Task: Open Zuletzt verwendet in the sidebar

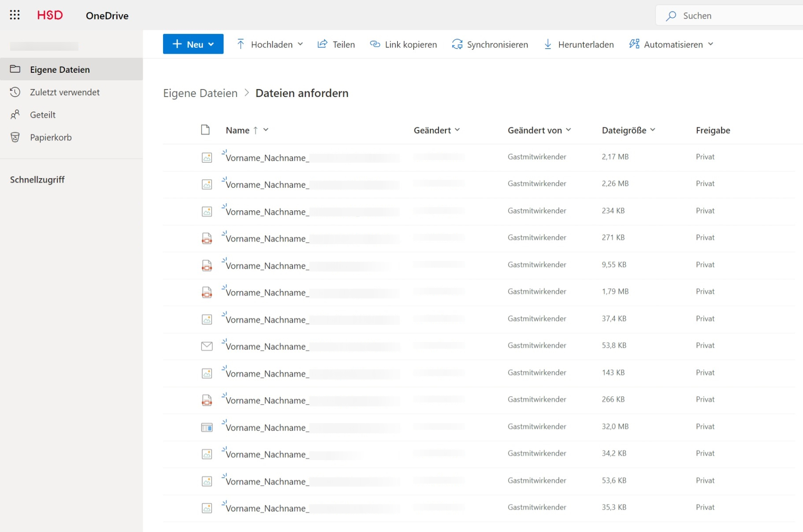Action: pyautogui.click(x=64, y=92)
